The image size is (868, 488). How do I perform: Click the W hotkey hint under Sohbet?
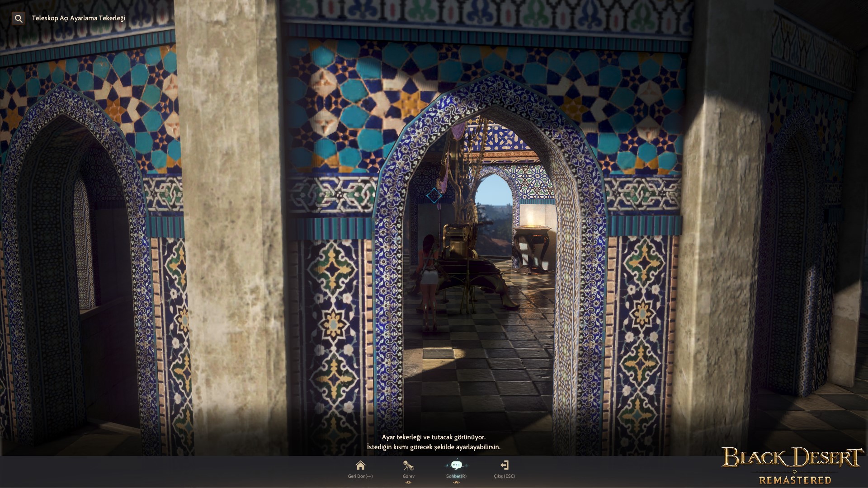pos(456,483)
